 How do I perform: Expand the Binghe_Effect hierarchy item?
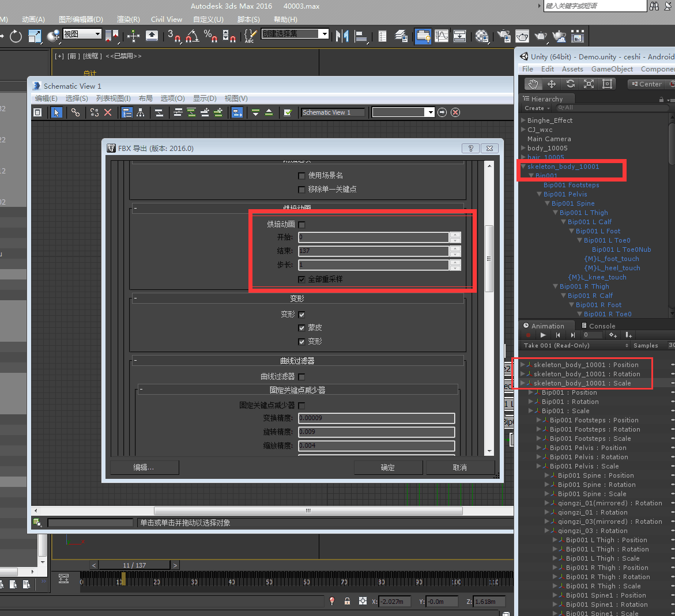(523, 120)
